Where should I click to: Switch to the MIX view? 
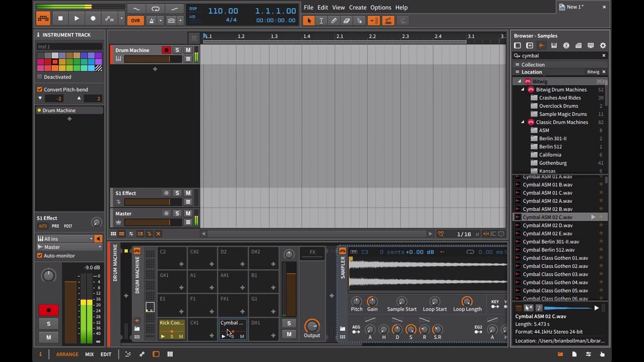[89, 354]
